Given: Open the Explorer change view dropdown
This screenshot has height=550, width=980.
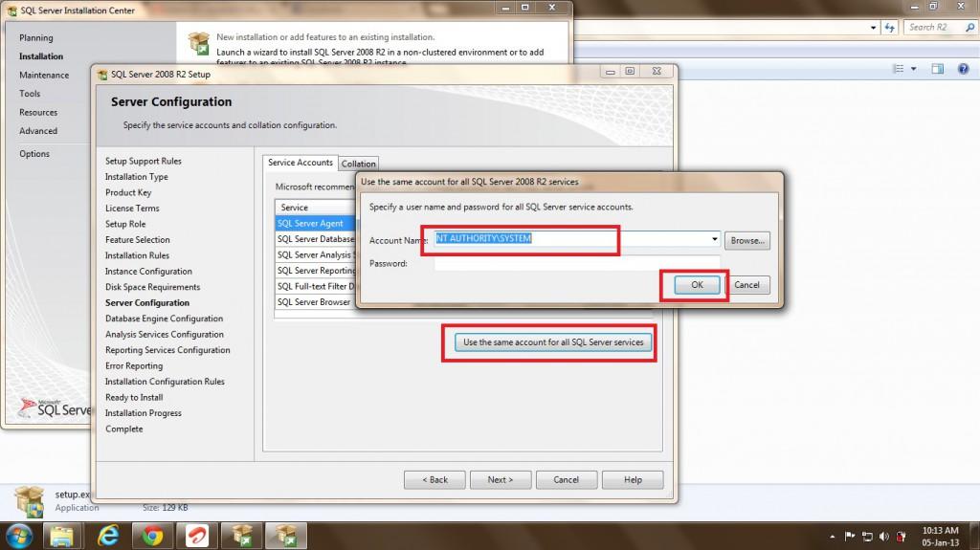Looking at the screenshot, I should [914, 69].
